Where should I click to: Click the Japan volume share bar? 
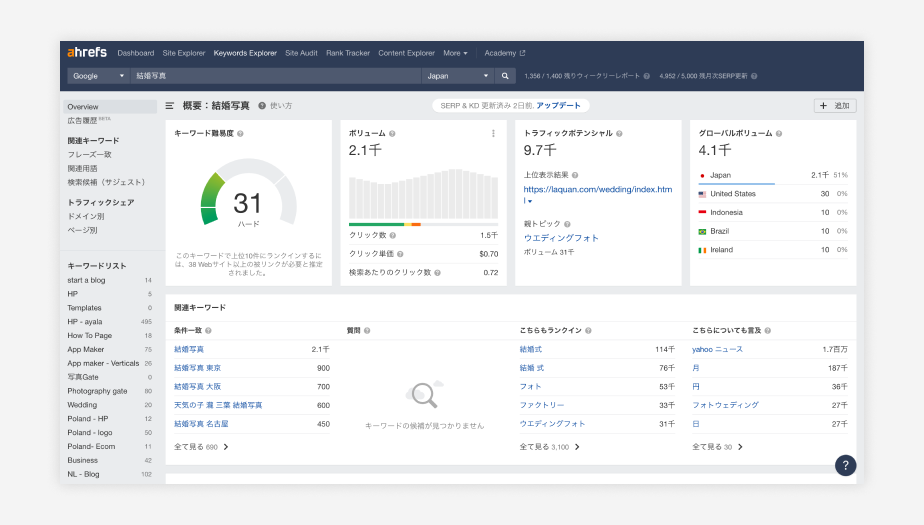click(736, 184)
